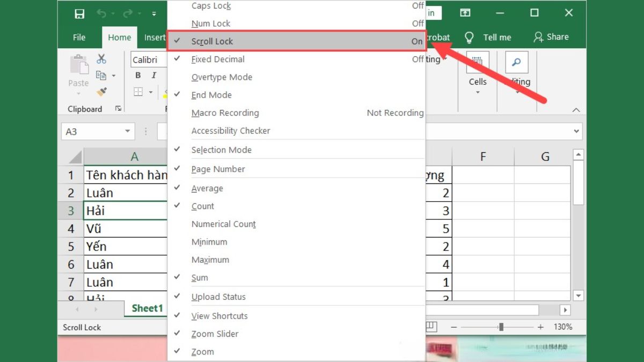This screenshot has height=362, width=644.
Task: Click zoom in plus button
Action: tap(540, 327)
